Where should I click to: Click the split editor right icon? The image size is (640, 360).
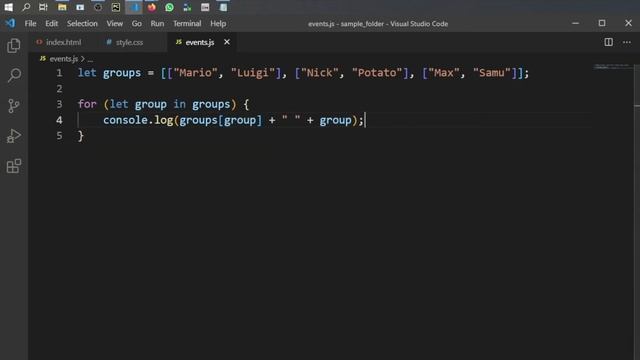[608, 42]
